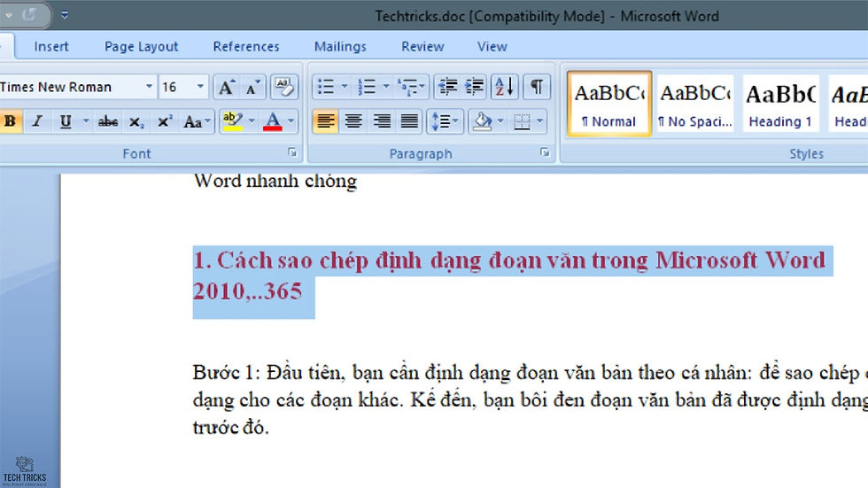Image resolution: width=868 pixels, height=488 pixels.
Task: Click the Grow Font button
Action: tap(227, 88)
